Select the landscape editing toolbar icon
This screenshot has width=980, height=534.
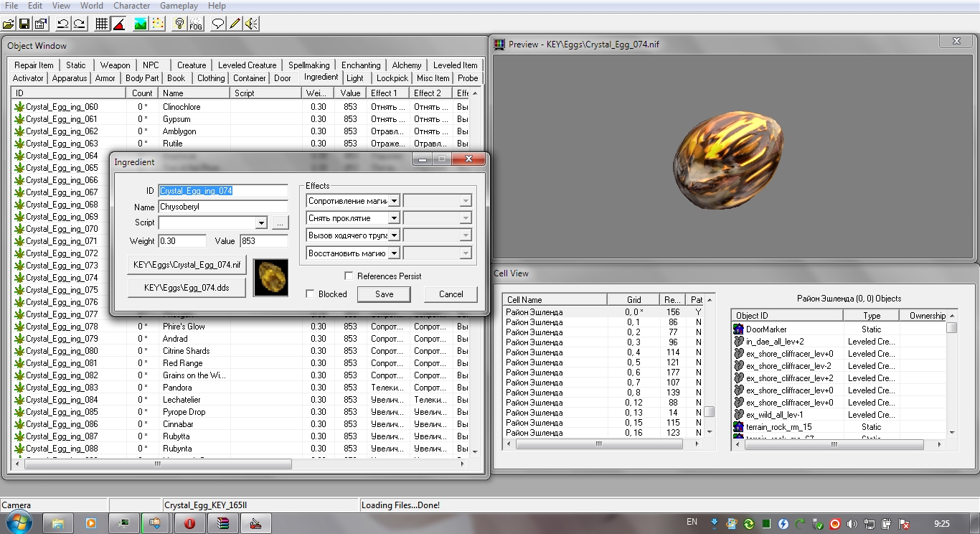tap(141, 24)
